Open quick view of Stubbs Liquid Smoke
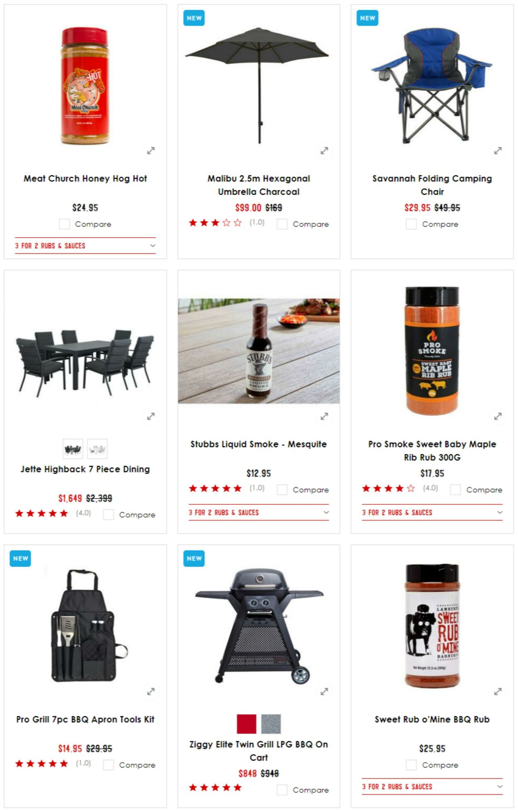Viewport: 518px width, 812px height. tap(324, 416)
